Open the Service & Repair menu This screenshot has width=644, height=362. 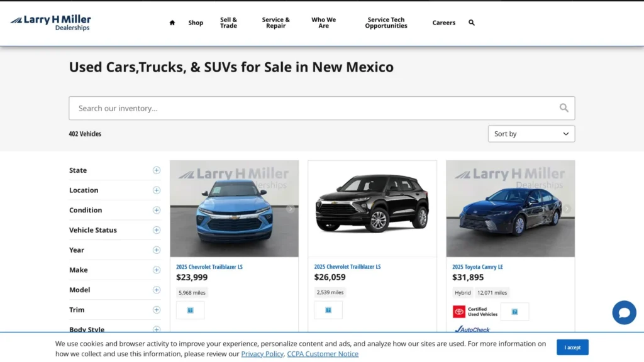click(275, 23)
